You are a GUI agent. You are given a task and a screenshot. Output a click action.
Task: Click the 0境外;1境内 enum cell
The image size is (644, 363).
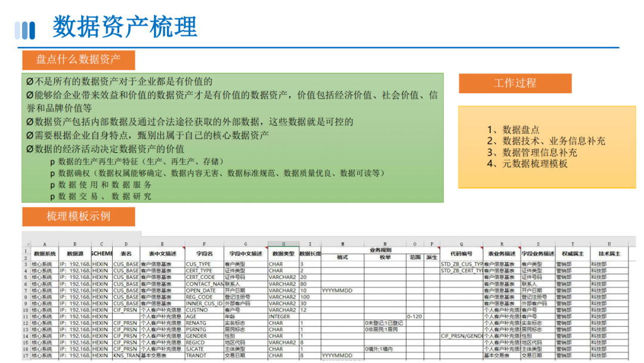tap(385, 349)
